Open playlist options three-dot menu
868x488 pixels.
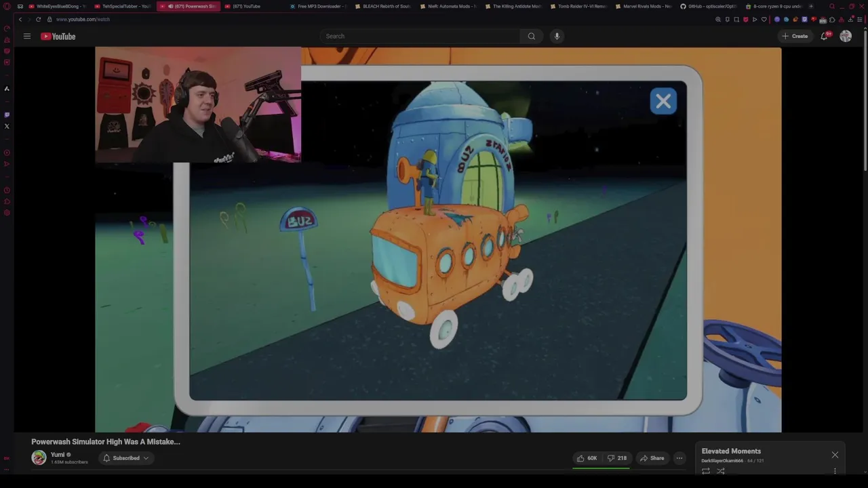click(835, 471)
